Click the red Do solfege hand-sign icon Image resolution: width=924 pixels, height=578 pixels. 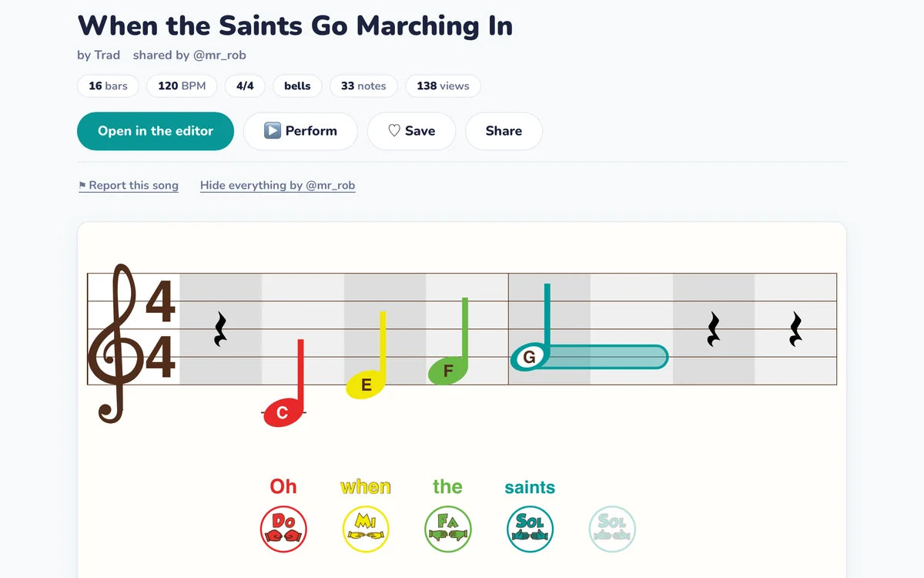(283, 529)
